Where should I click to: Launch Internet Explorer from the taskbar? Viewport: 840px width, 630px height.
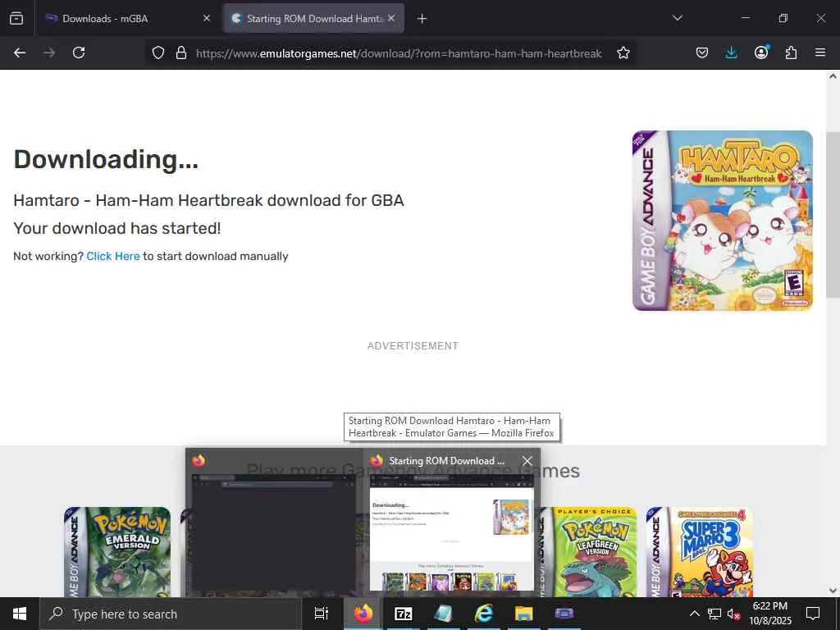[x=483, y=614]
